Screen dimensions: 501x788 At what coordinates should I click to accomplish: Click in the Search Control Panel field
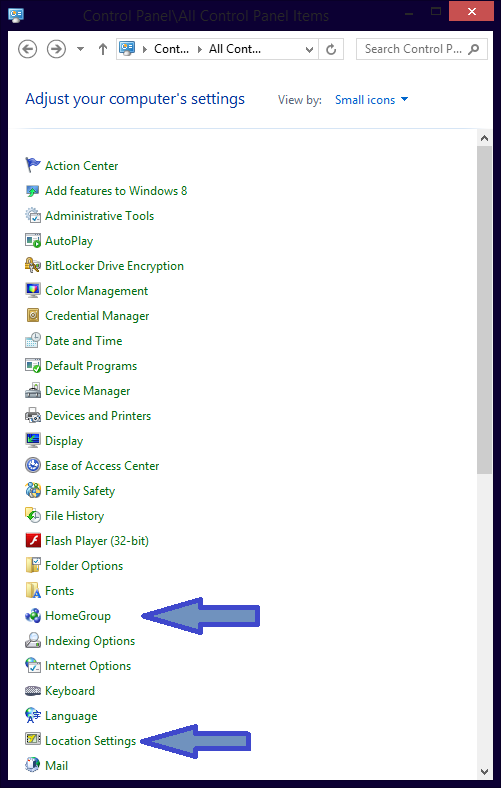click(x=422, y=49)
